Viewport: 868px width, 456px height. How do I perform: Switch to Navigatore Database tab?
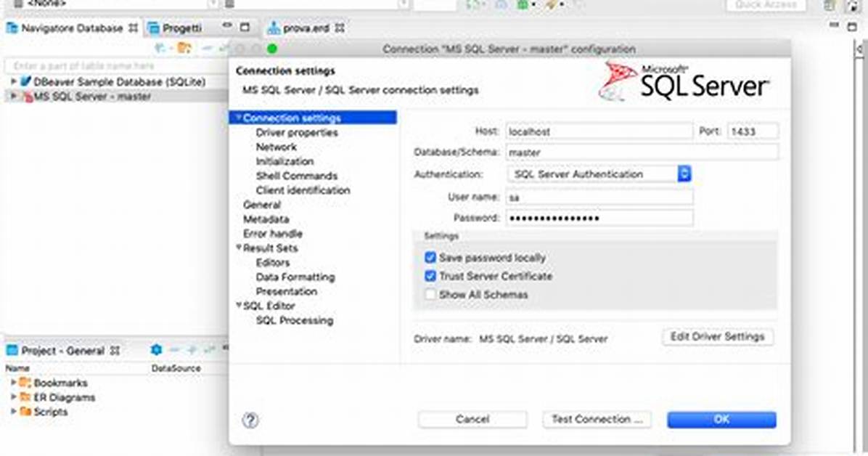pyautogui.click(x=72, y=28)
